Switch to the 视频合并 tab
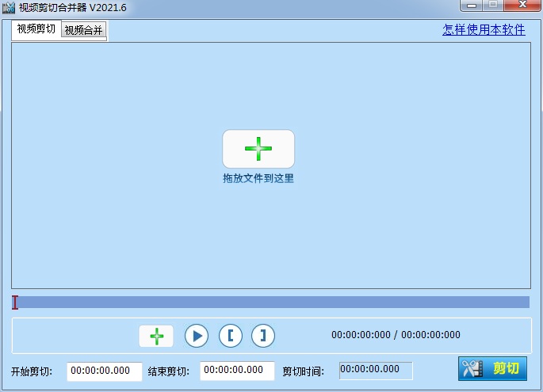The height and width of the screenshot is (392, 543). click(x=83, y=30)
